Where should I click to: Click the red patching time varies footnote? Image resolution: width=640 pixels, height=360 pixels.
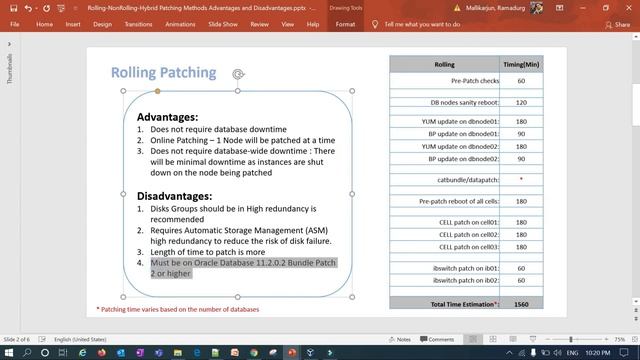tap(178, 309)
